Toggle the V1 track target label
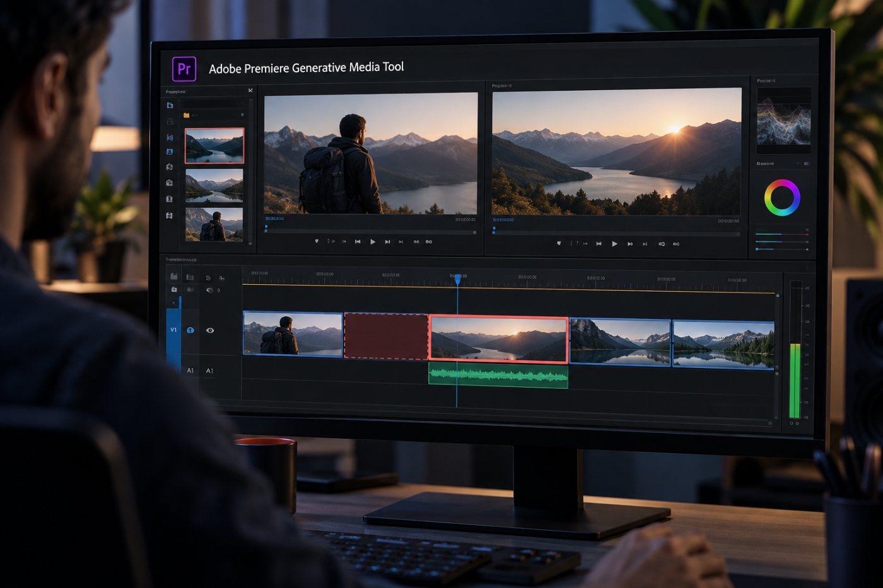Image resolution: width=883 pixels, height=588 pixels. pos(173,330)
